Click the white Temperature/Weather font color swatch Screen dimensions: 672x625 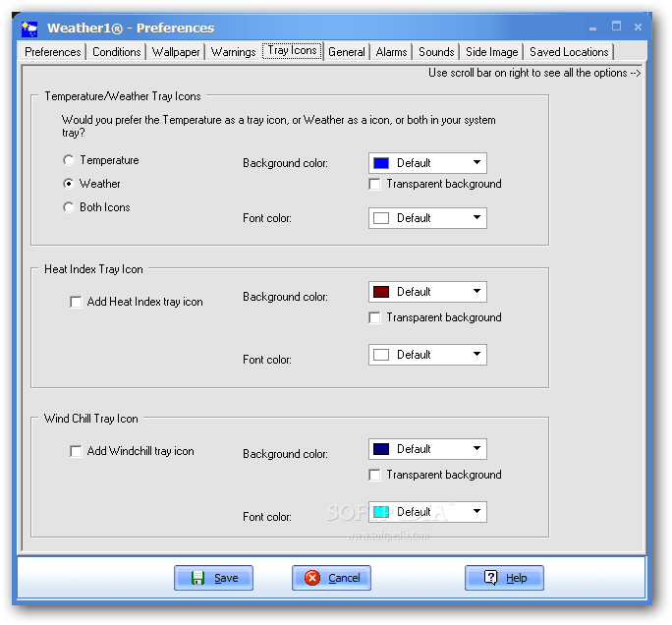point(381,218)
